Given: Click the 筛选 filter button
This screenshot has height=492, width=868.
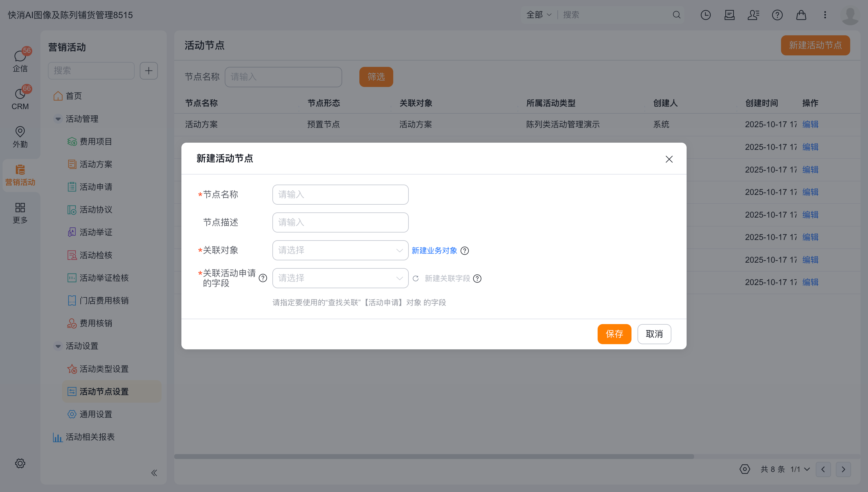Looking at the screenshot, I should click(376, 77).
